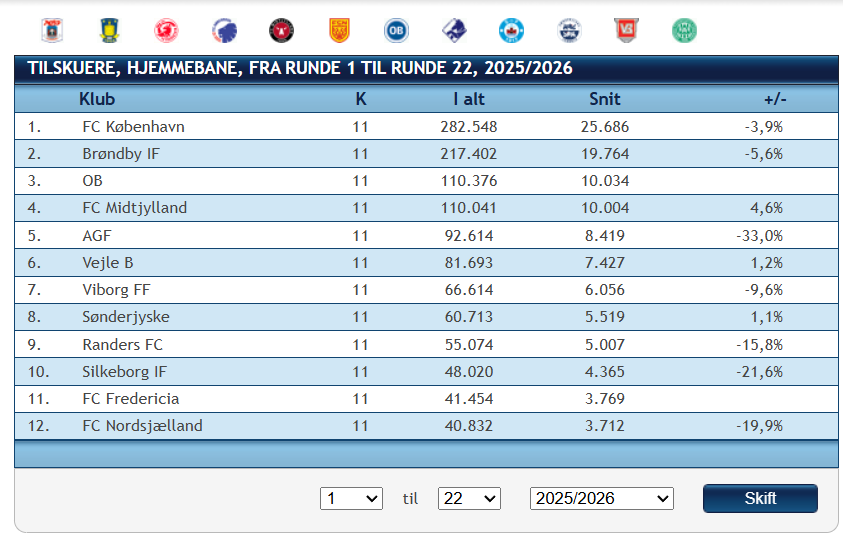This screenshot has height=541, width=843.
Task: Open the Sønderjyske club logo
Action: pyautogui.click(x=569, y=30)
